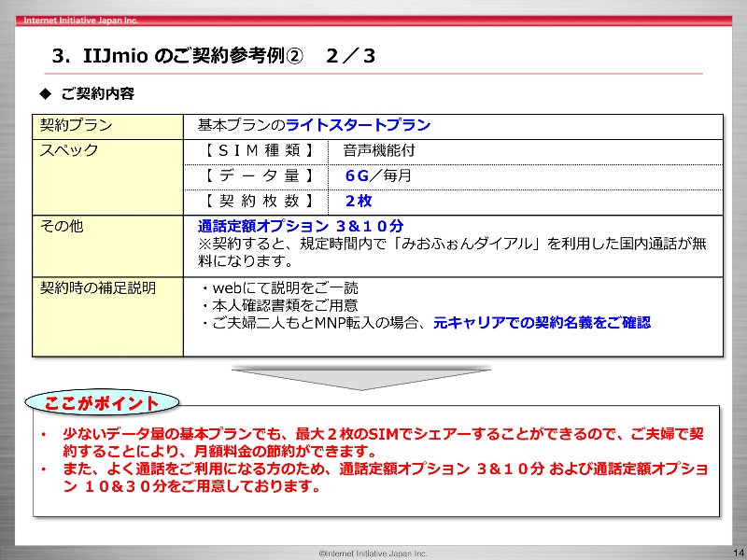Select the blue "2枚" value
Image resolution: width=747 pixels, height=560 pixels.
pyautogui.click(x=359, y=201)
